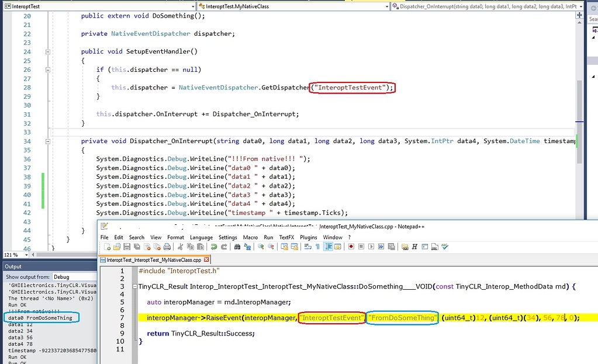Print the document via printer icon
Screen dimensions: 598x364
click(x=166, y=247)
